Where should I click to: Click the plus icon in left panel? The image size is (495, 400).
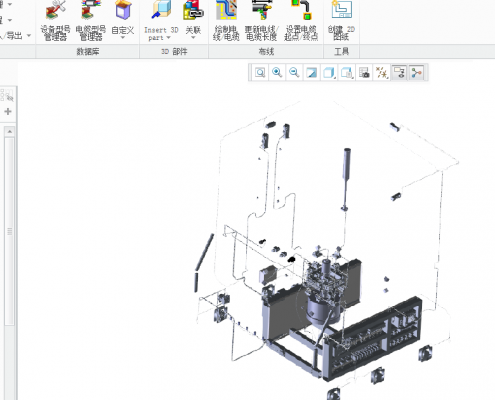tap(8, 111)
